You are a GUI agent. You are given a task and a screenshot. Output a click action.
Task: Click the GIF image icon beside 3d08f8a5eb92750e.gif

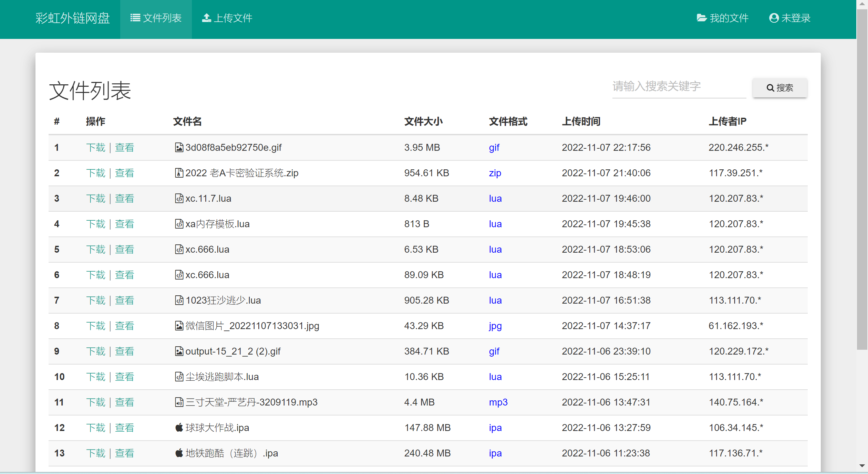click(x=179, y=148)
